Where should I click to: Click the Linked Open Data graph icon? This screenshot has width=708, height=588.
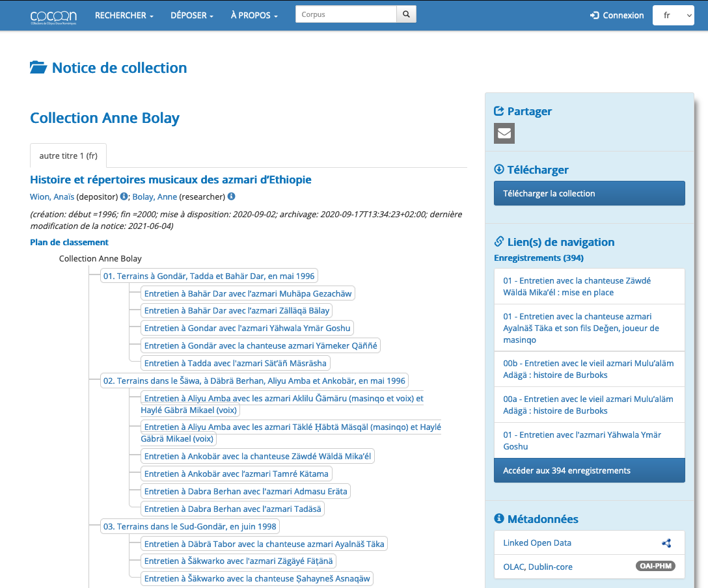coord(666,543)
